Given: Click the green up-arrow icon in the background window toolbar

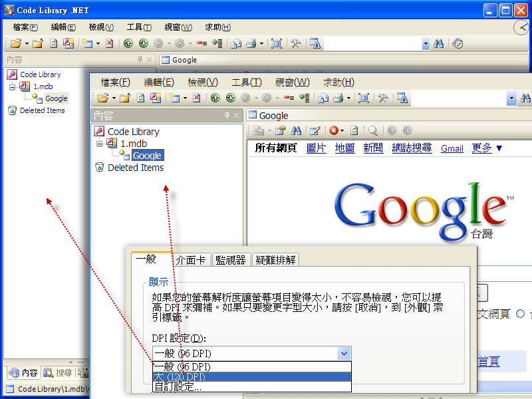Looking at the screenshot, I should pyautogui.click(x=128, y=43).
